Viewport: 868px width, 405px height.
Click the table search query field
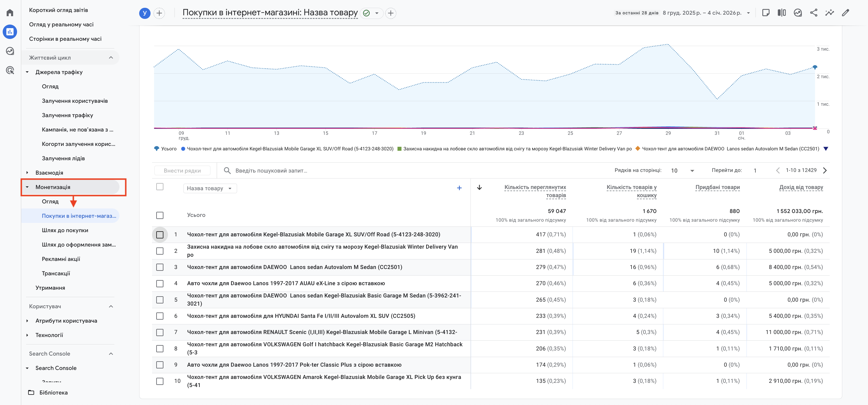[271, 171]
